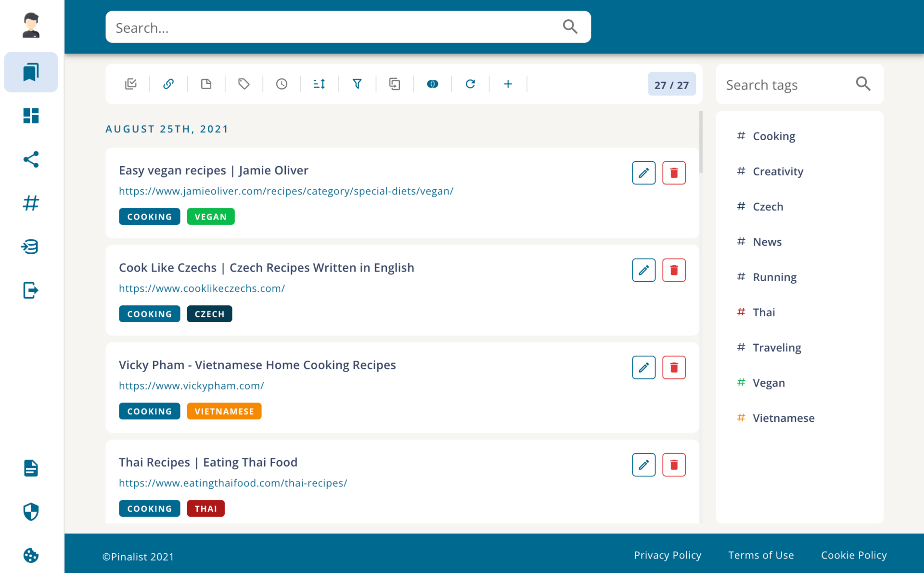Open the Privacy Policy footer item
924x573 pixels.
pos(667,555)
